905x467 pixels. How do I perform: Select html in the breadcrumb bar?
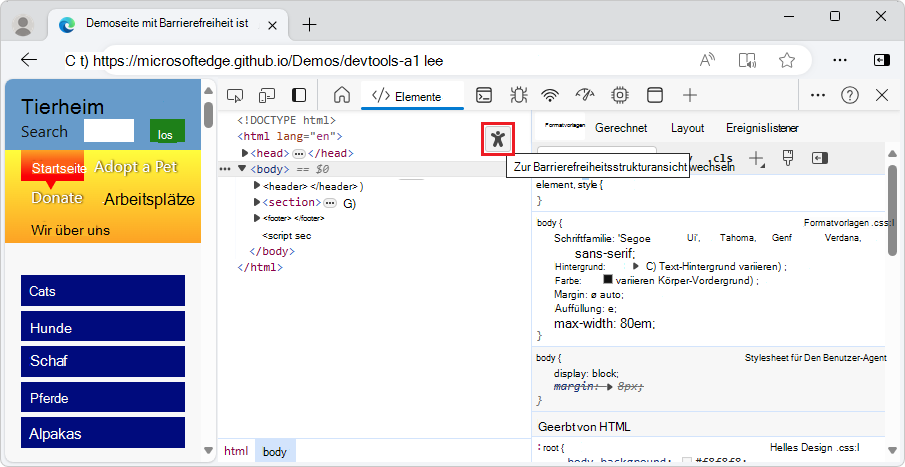point(236,451)
